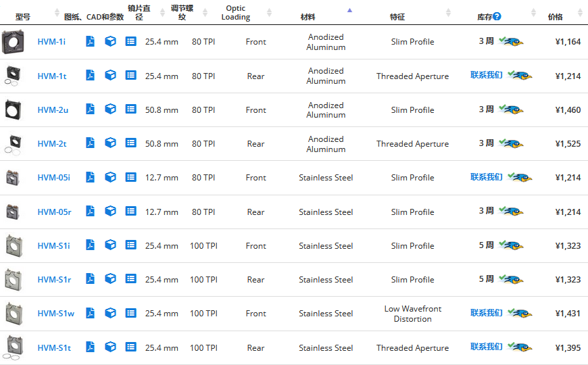Sort table by 库存 column
Screen dimensions: 588x365
tap(534, 12)
